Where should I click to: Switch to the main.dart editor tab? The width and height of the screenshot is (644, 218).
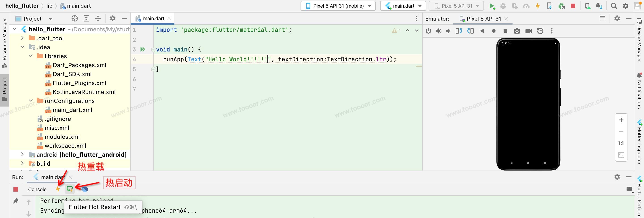[x=153, y=19]
